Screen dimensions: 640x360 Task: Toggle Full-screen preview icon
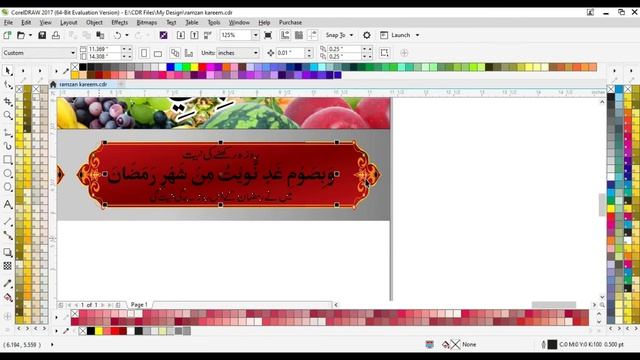268,36
